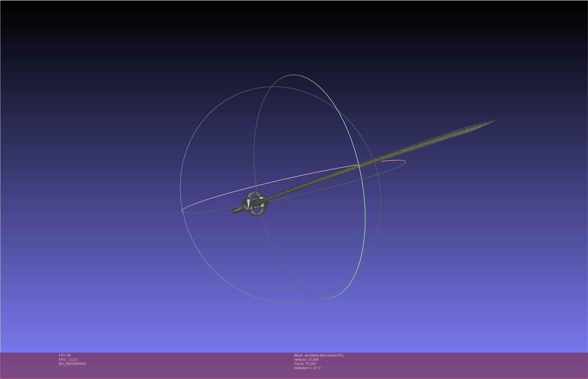Screen dimensions: 588x379
Task: Click the Selection: v: 0 f: 0 text
Action: (x=307, y=368)
